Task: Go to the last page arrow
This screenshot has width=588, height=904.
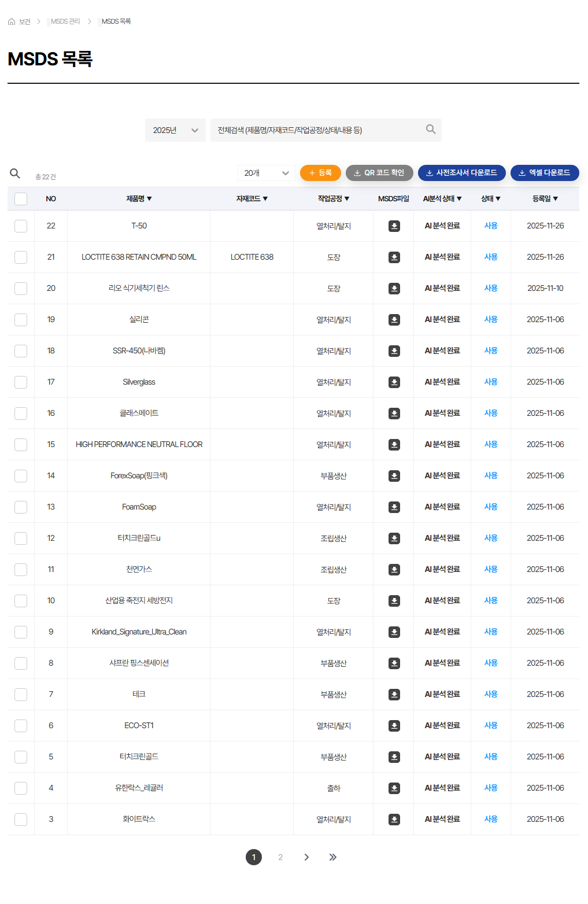Action: tap(332, 857)
